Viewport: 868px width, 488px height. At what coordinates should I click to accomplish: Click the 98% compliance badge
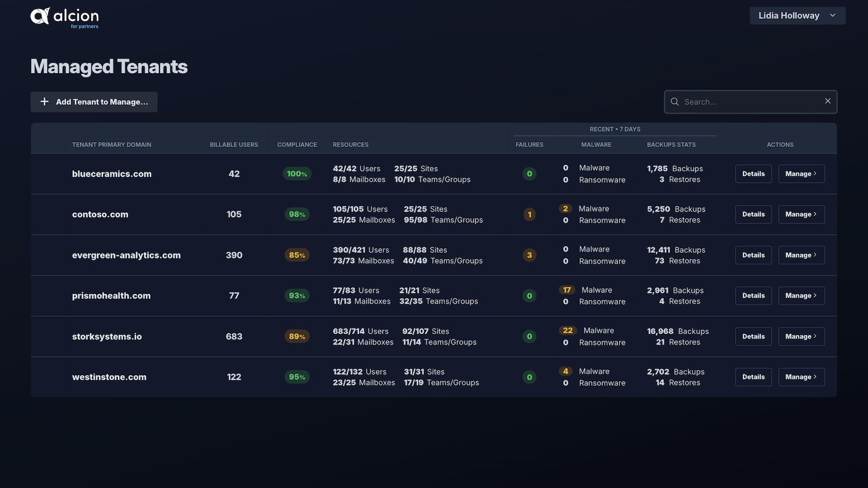click(297, 214)
